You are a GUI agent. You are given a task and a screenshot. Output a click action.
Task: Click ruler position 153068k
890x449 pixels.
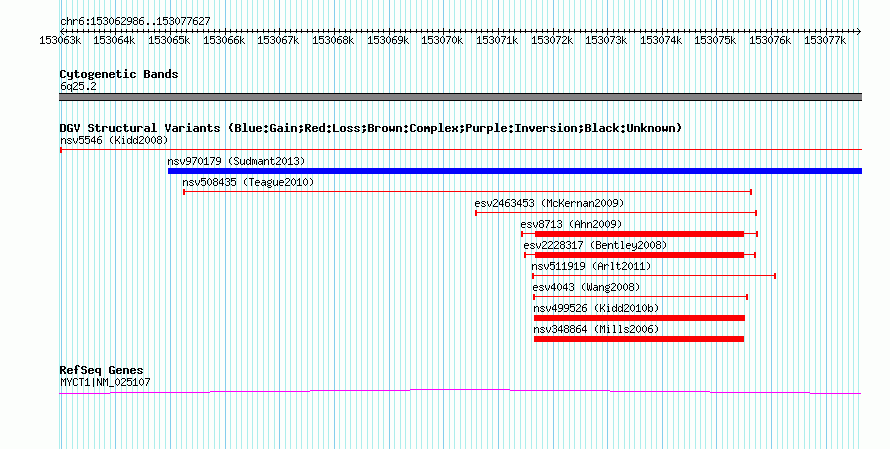(x=333, y=41)
